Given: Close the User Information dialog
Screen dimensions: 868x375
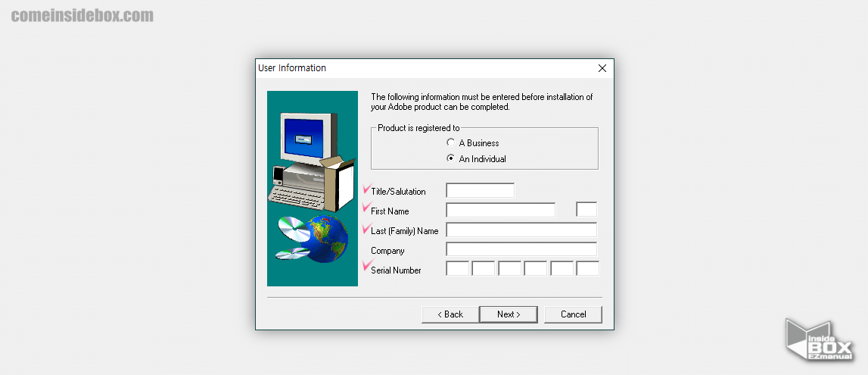Looking at the screenshot, I should [x=602, y=68].
